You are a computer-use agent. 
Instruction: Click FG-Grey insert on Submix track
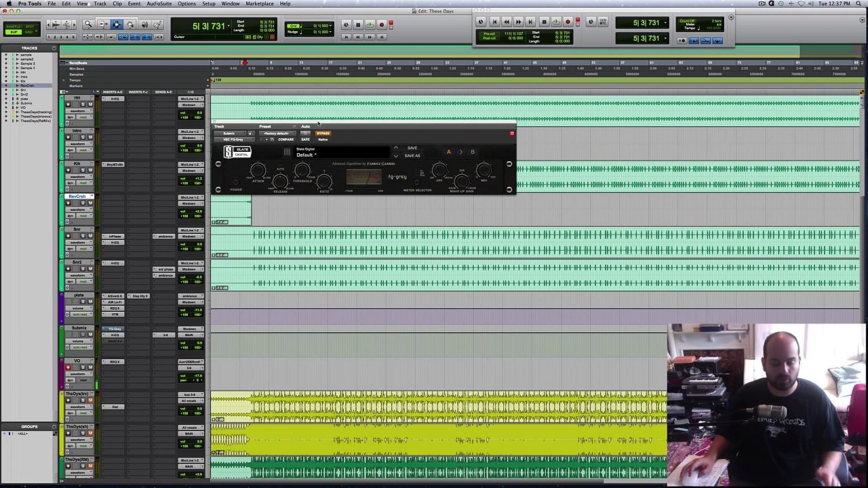coord(115,329)
